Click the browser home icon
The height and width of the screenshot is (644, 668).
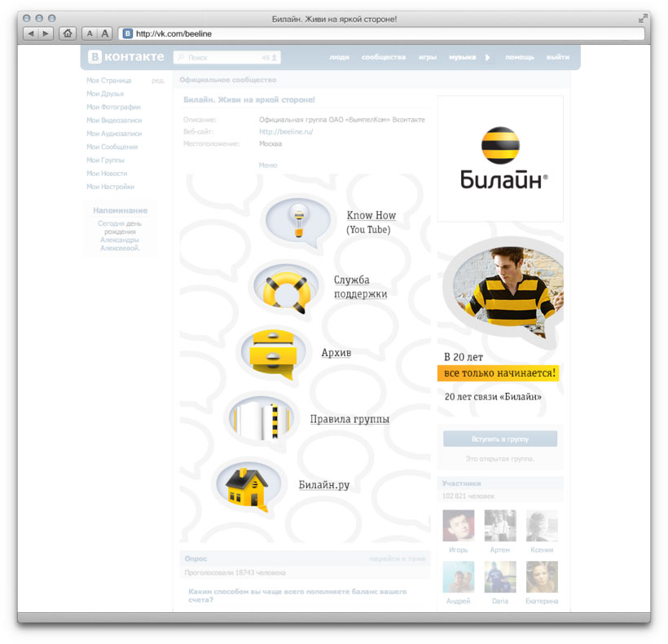click(x=67, y=33)
